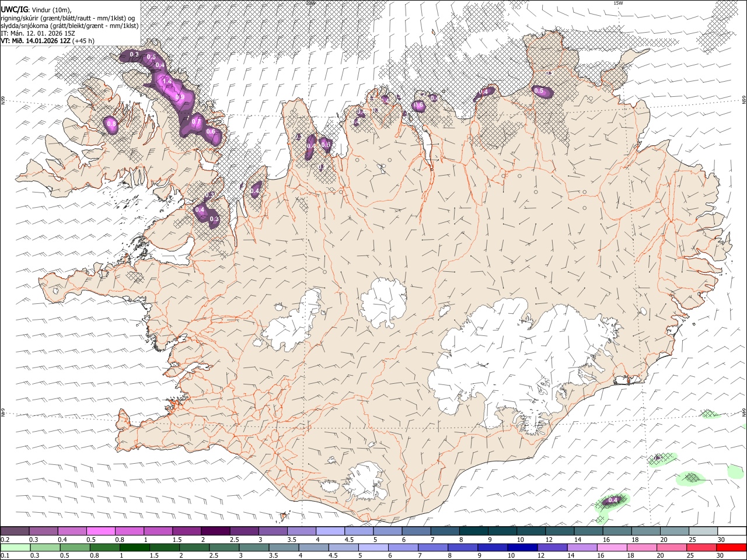The height and width of the screenshot is (560, 747).
Task: Select top scale swatch between 4 and 4.5
Action: point(330,531)
